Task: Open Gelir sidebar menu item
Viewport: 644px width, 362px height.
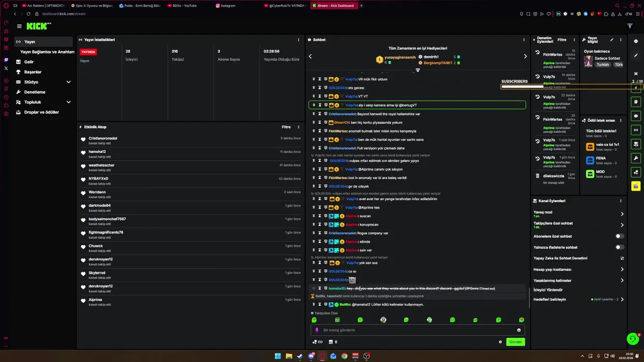Action: (44, 62)
